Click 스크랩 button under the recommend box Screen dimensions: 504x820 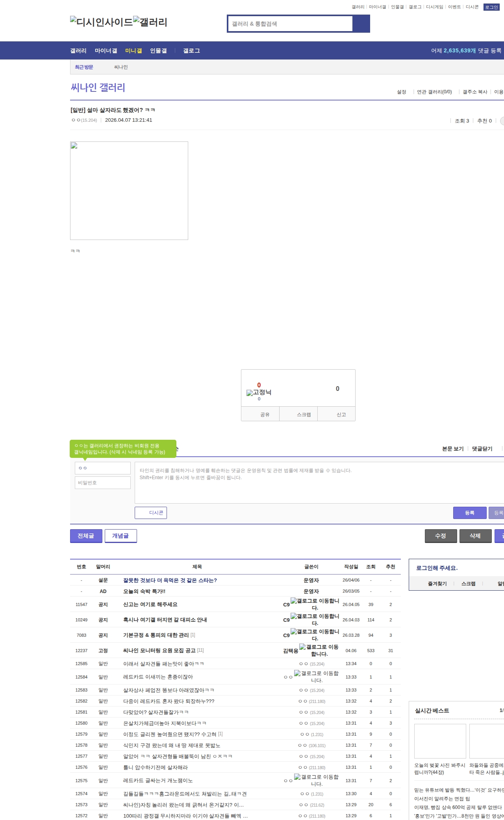point(299,414)
